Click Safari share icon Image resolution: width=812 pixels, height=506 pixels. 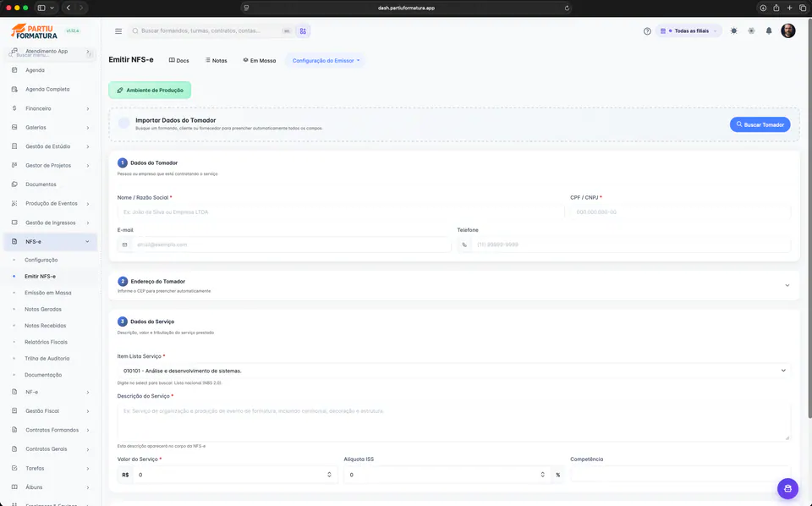(776, 8)
